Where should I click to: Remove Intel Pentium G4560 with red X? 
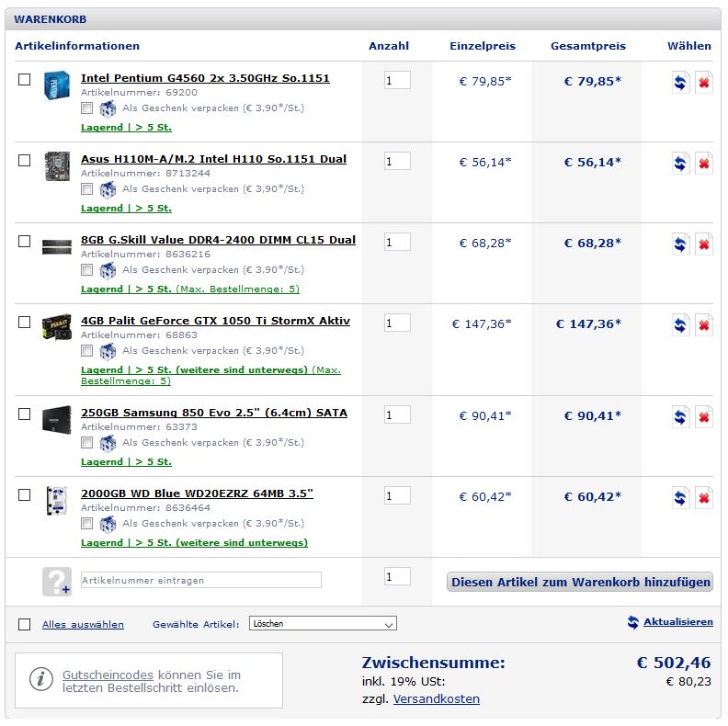click(704, 83)
